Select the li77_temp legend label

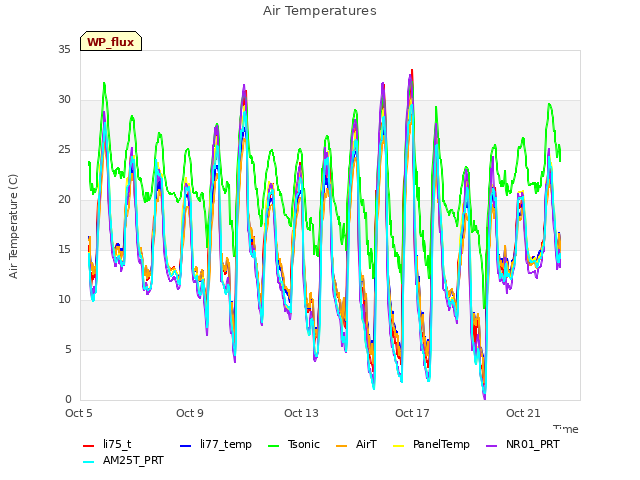coord(226,444)
